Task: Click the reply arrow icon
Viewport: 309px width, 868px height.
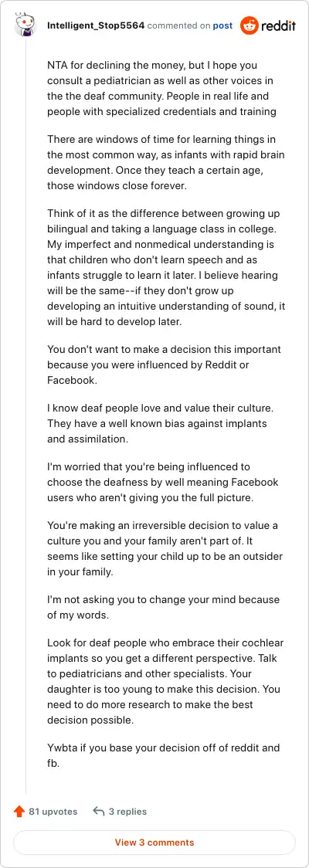Action: pyautogui.click(x=99, y=812)
